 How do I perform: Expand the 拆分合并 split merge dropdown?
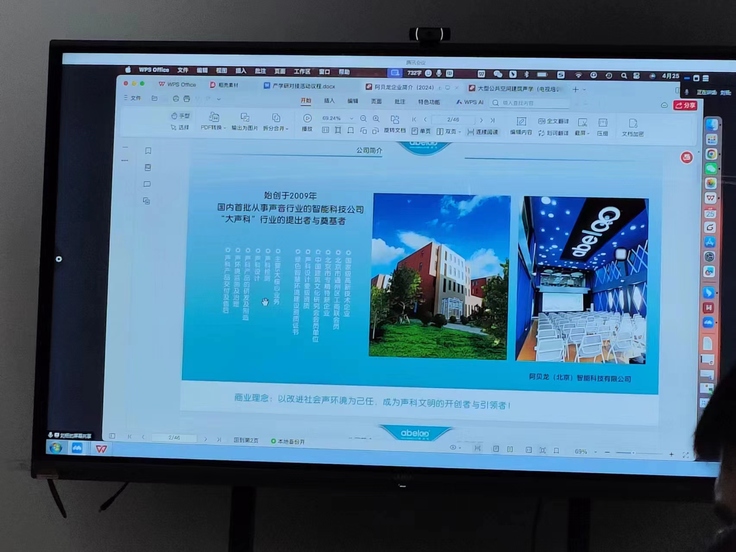(x=274, y=129)
